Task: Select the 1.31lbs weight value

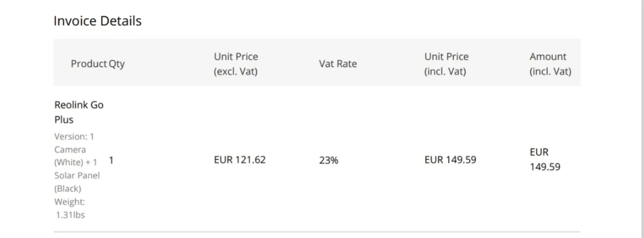Action: click(70, 215)
